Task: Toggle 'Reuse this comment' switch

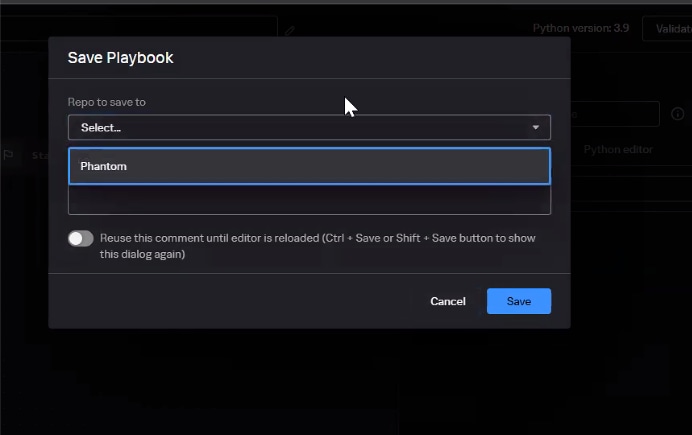Action: [x=81, y=239]
